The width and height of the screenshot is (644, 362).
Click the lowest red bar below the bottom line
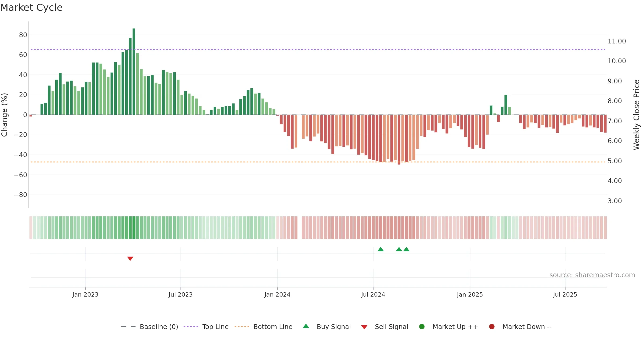[x=399, y=140]
